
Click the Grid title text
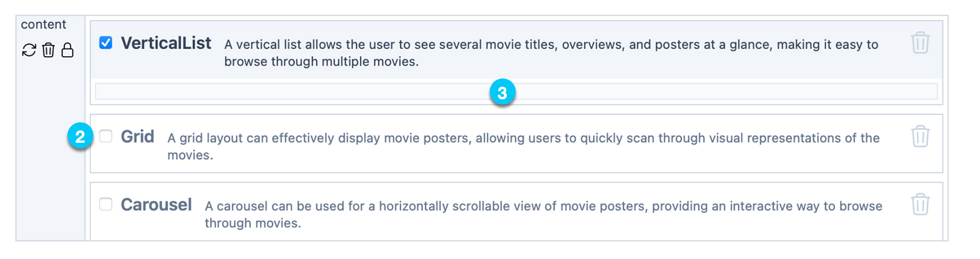pyautogui.click(x=138, y=136)
